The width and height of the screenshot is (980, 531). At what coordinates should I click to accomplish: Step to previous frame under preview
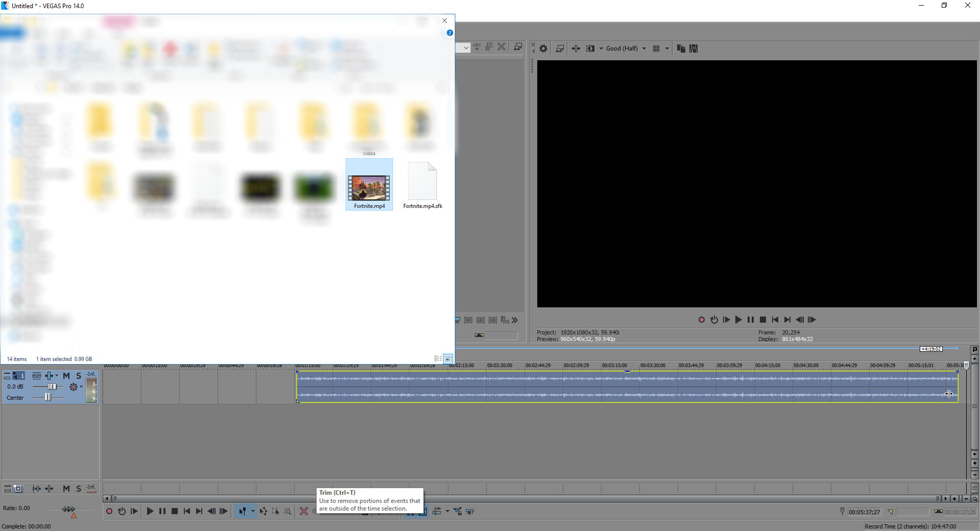pos(800,320)
